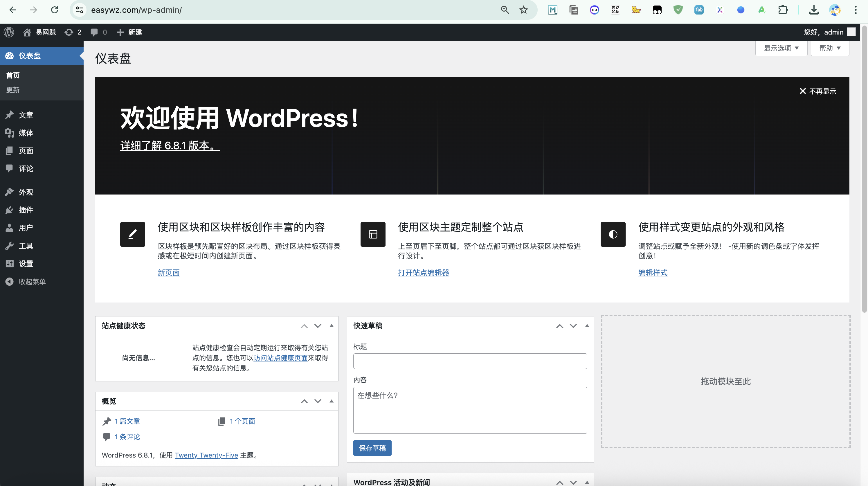Toggle the 快速草稿 panel collapse triangle
Screen dimensions: 868x486
[587, 325]
